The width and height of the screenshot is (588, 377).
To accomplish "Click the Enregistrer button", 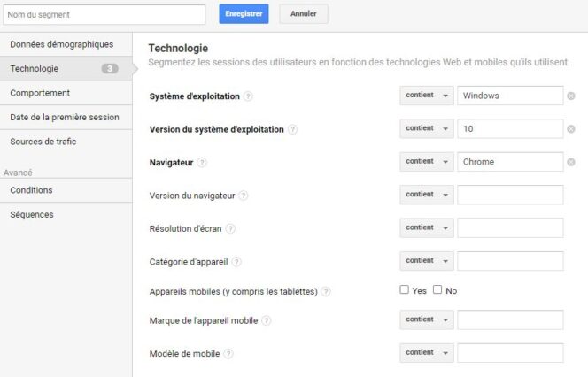I will tap(244, 14).
